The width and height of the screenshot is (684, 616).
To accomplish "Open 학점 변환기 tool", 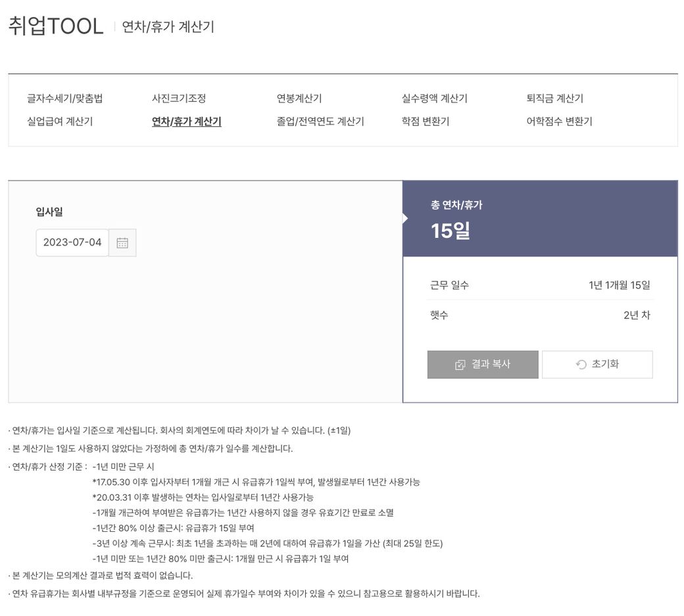I will [426, 122].
